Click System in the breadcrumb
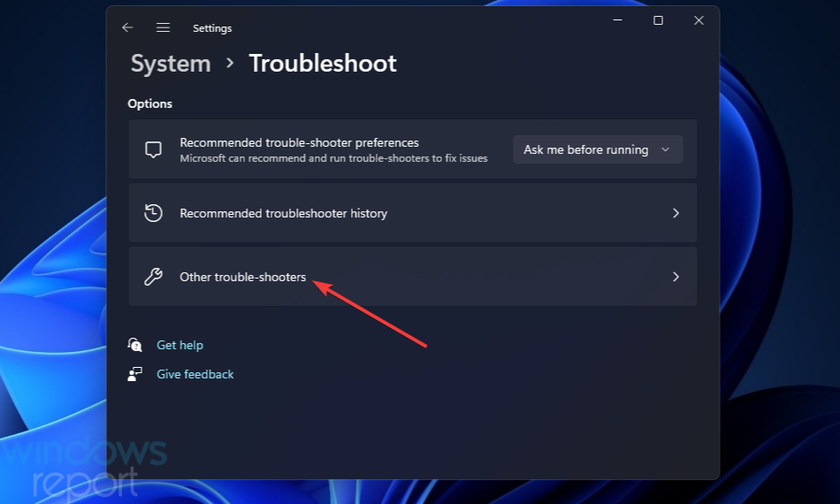Image resolution: width=840 pixels, height=504 pixels. [171, 64]
